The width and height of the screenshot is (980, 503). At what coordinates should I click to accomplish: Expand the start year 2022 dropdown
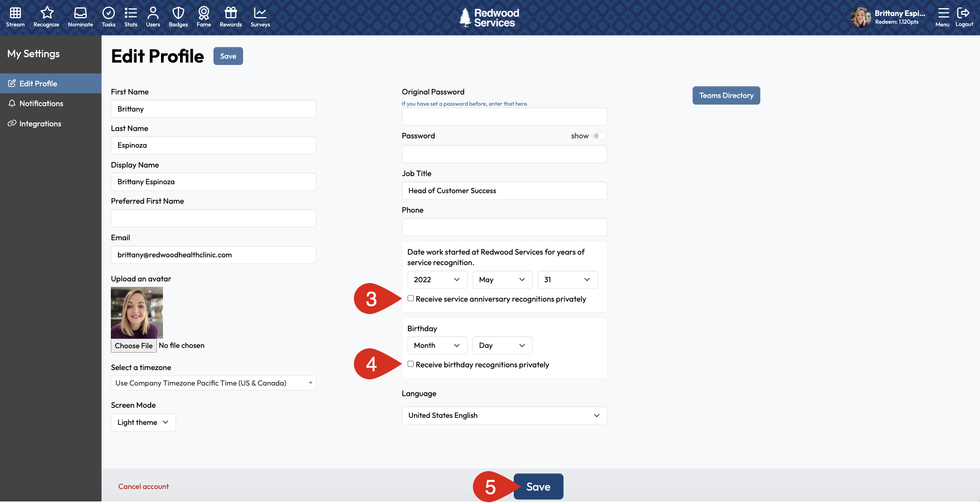pyautogui.click(x=437, y=280)
